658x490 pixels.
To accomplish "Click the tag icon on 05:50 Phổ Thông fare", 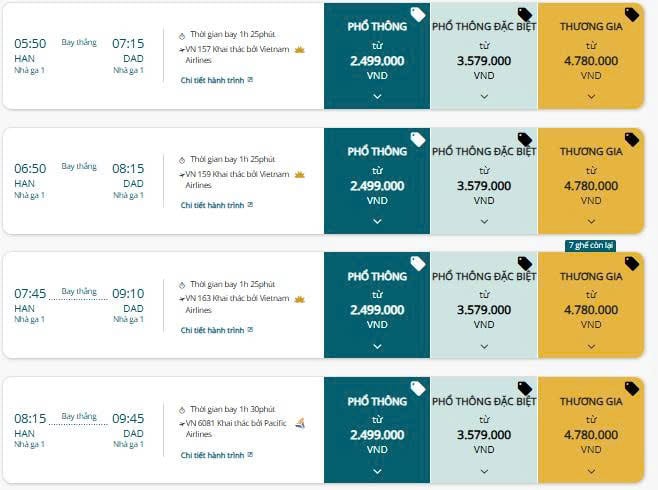I will click(x=418, y=14).
